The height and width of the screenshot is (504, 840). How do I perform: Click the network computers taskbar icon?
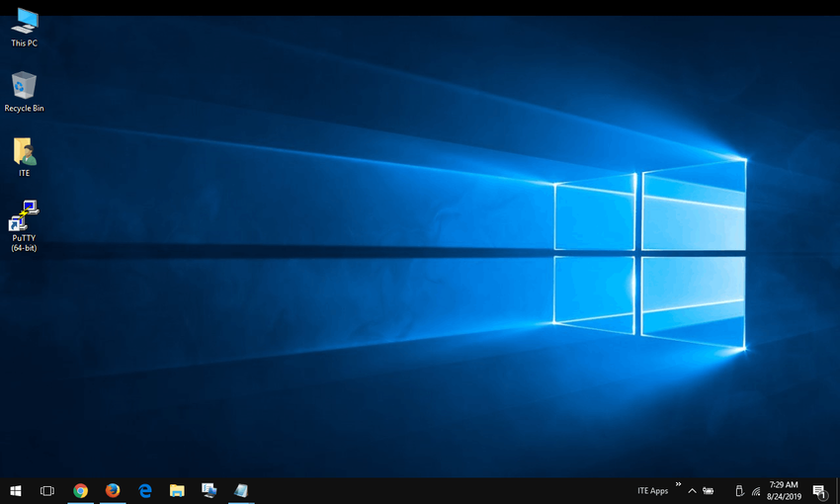tap(209, 490)
